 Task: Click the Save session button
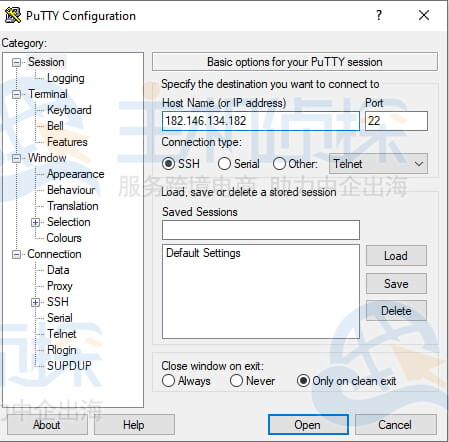point(396,284)
